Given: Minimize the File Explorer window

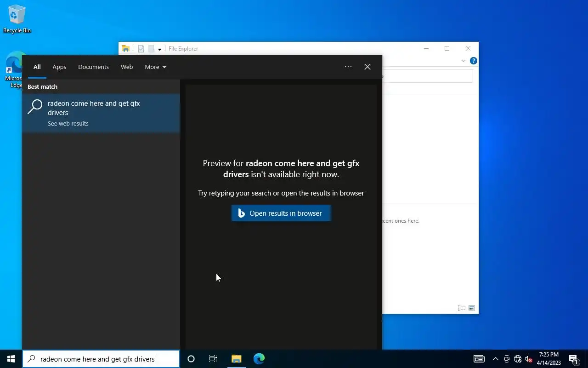Looking at the screenshot, I should (426, 49).
